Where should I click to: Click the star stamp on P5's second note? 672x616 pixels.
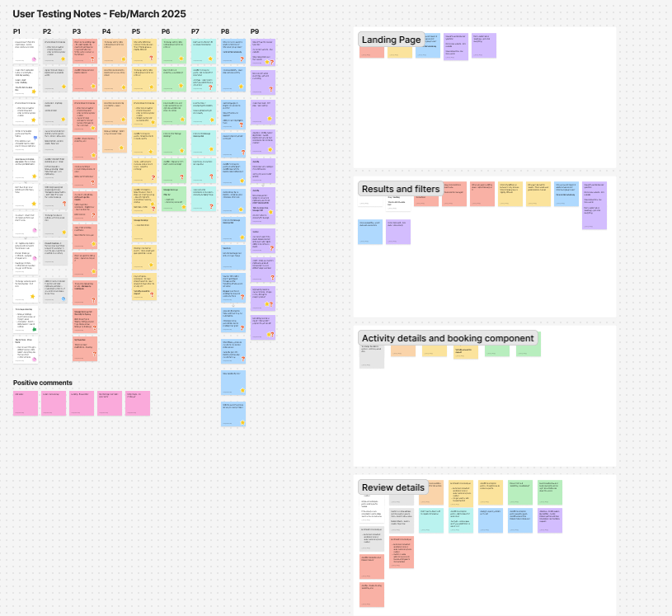[151, 87]
